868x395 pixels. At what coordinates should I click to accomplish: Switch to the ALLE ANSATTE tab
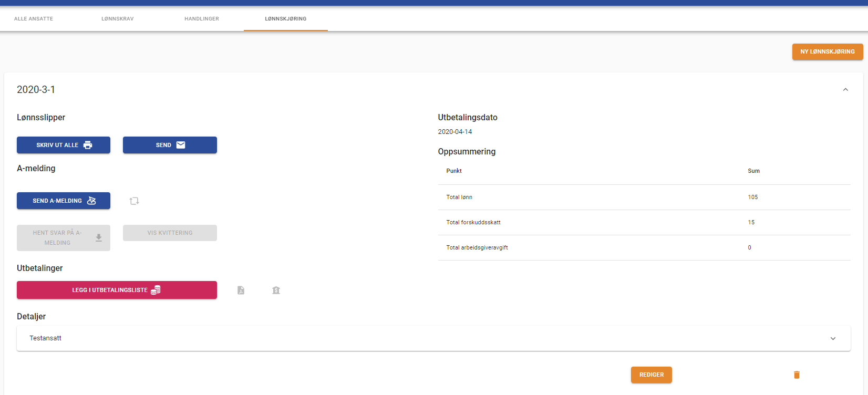click(34, 19)
